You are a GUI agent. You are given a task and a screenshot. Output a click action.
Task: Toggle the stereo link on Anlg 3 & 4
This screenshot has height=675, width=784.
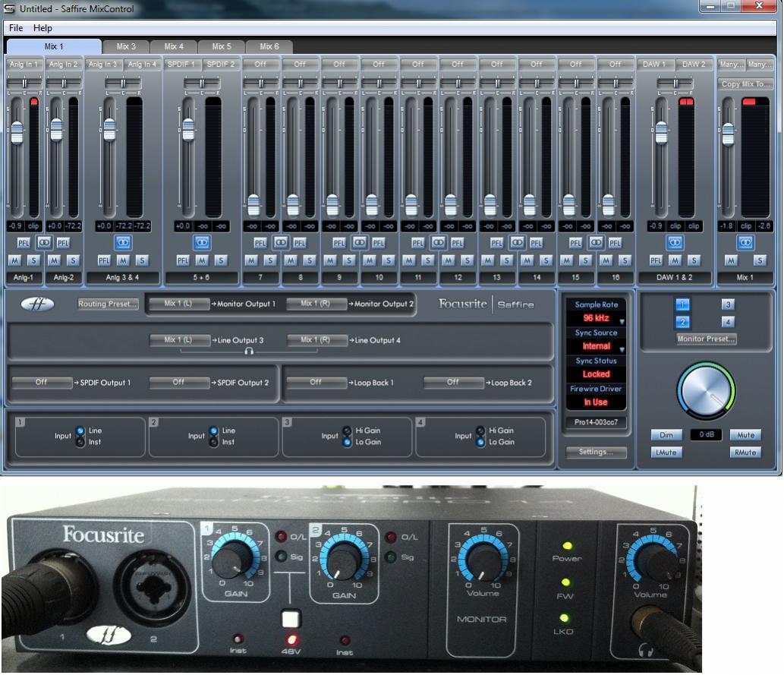pos(123,243)
